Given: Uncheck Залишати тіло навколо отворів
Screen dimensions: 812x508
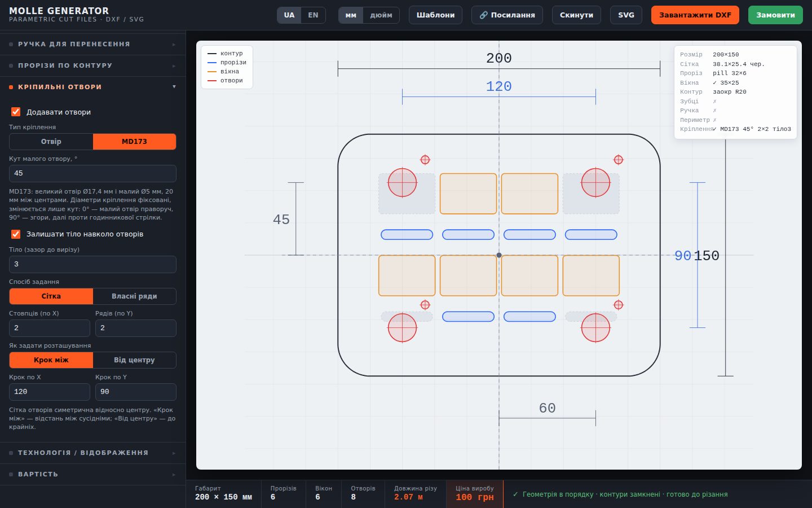Looking at the screenshot, I should click(16, 234).
